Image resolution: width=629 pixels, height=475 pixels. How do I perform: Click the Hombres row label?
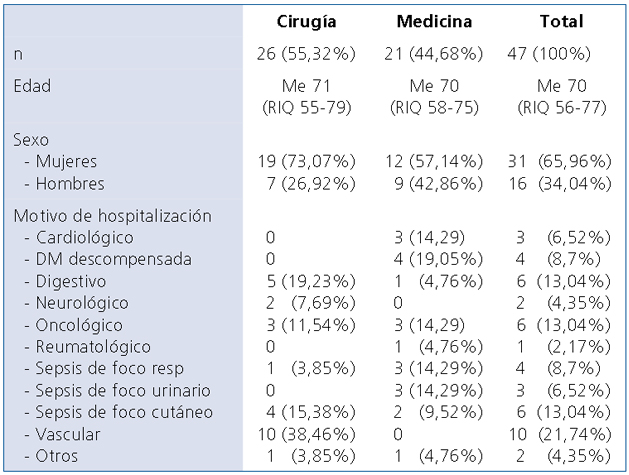pyautogui.click(x=62, y=184)
